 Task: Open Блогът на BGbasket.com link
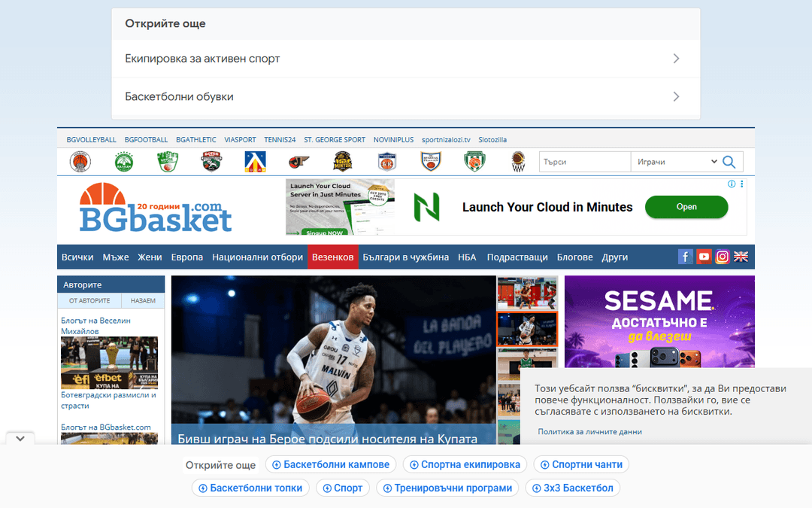click(106, 427)
